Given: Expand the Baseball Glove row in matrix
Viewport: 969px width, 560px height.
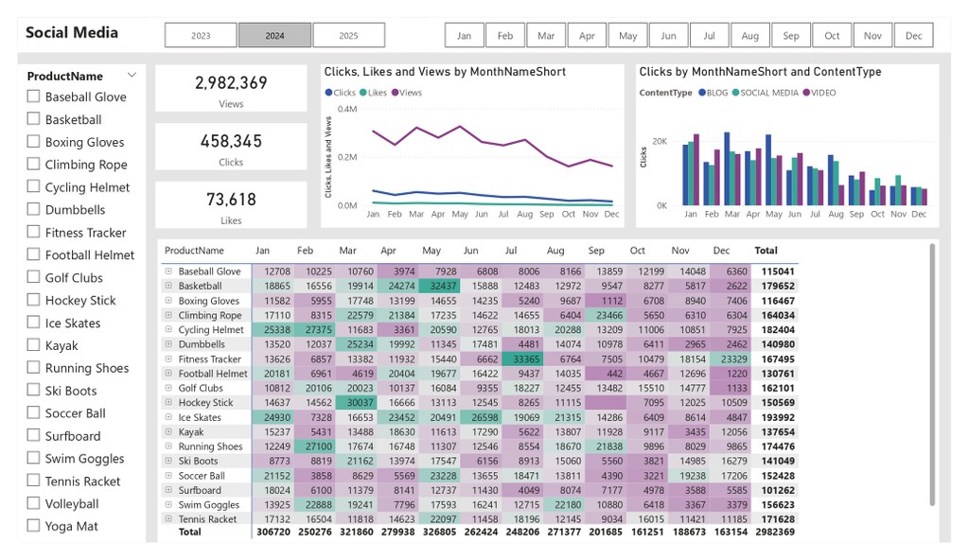Looking at the screenshot, I should tap(168, 271).
